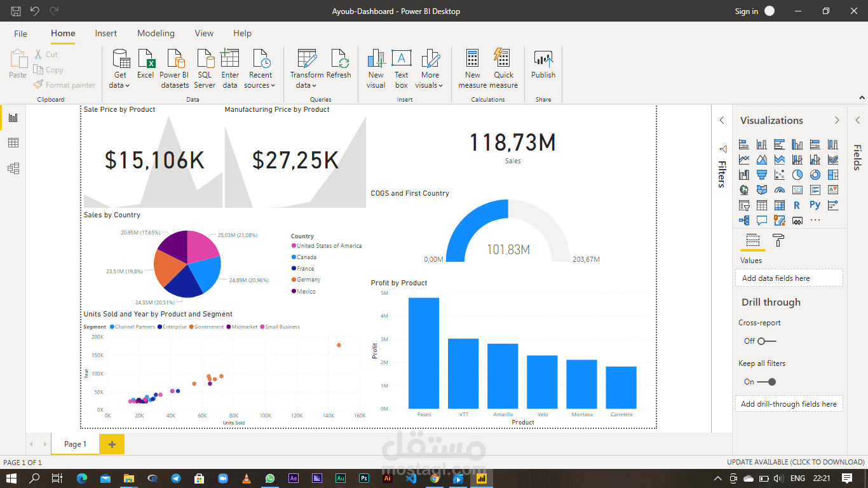The width and height of the screenshot is (868, 488).
Task: Switch to the View ribbon tab
Action: [204, 34]
